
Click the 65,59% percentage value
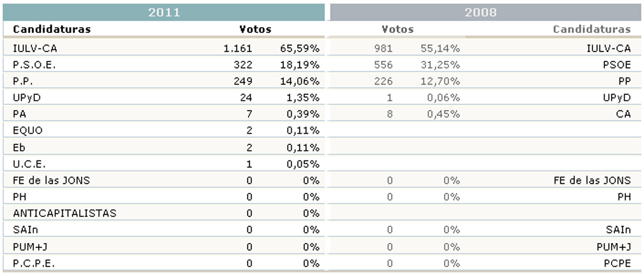coord(300,48)
